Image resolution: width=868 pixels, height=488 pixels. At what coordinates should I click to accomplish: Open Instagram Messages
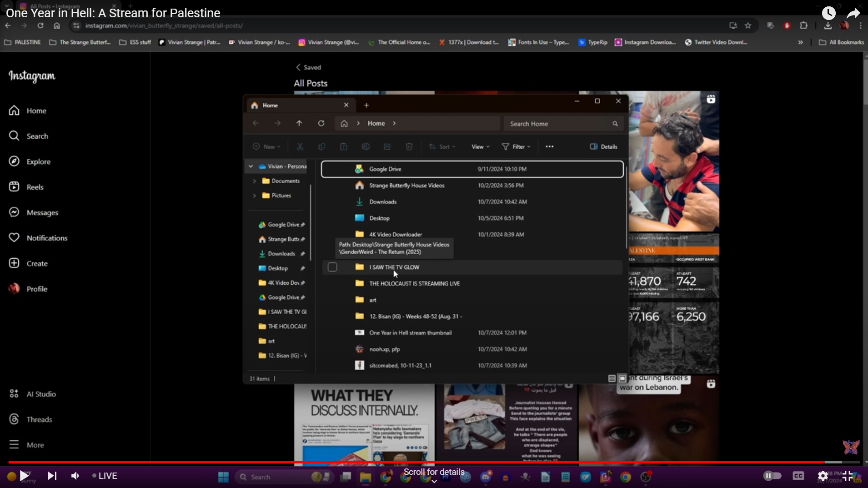[34, 212]
